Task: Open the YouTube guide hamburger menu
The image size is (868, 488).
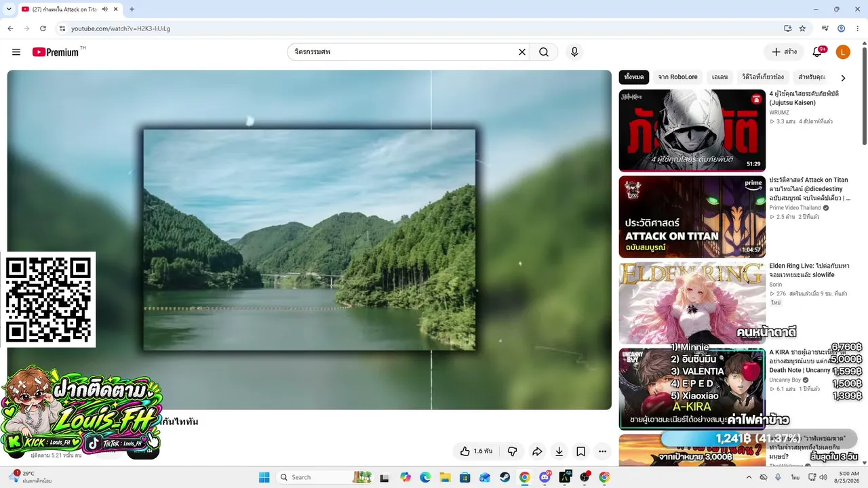Action: (x=16, y=52)
